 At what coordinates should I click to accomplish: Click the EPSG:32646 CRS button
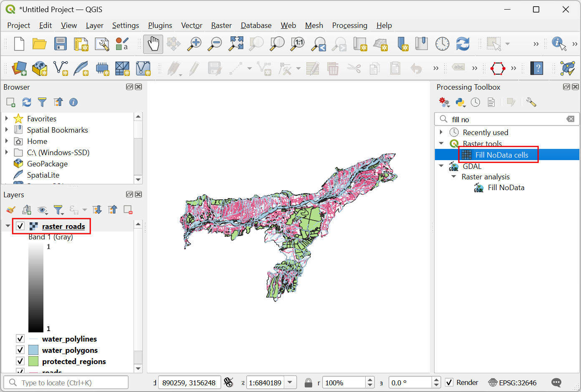click(513, 382)
